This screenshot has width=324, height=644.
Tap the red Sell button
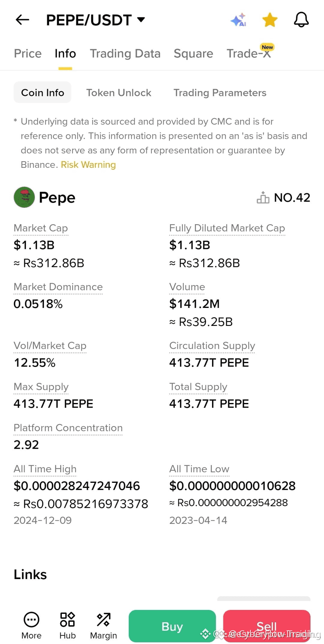[266, 626]
